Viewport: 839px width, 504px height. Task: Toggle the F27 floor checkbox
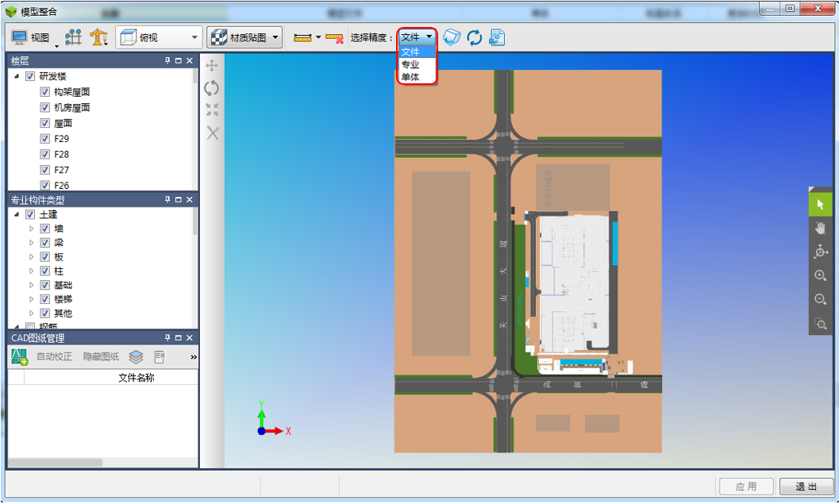pyautogui.click(x=45, y=170)
